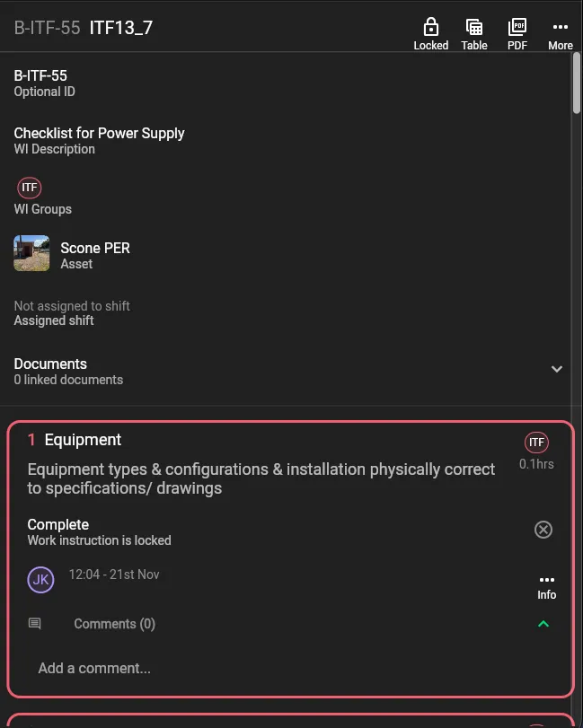Open the Scone PER asset thumbnail

tap(31, 253)
